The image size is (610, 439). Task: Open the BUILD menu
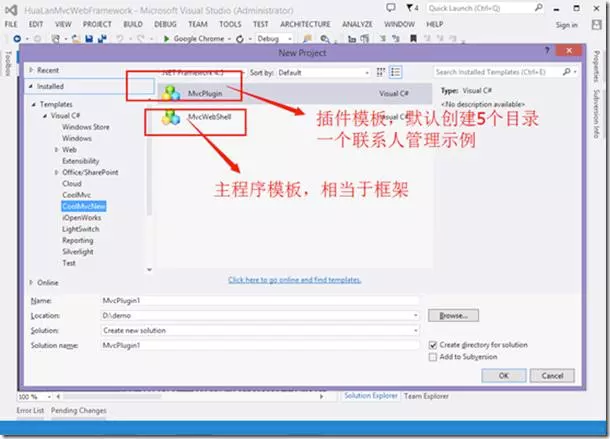click(133, 24)
